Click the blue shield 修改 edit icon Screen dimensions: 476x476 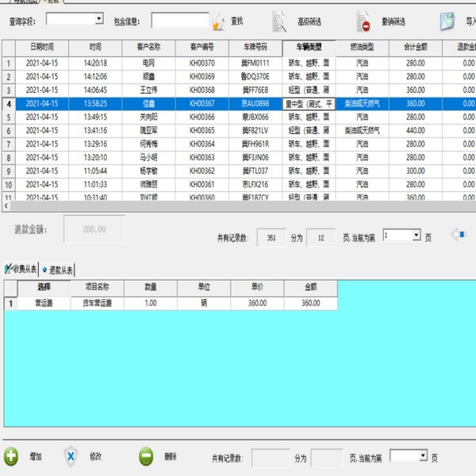pos(70,456)
